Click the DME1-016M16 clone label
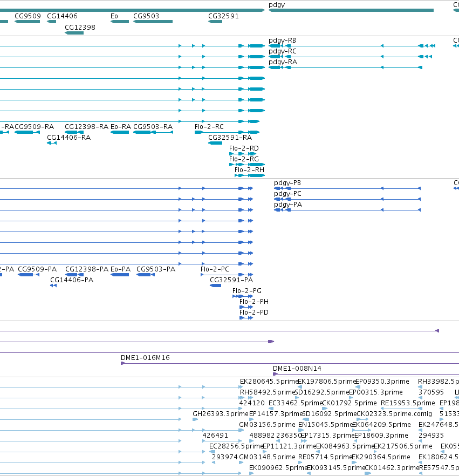This screenshot has width=459, height=476. click(x=145, y=358)
